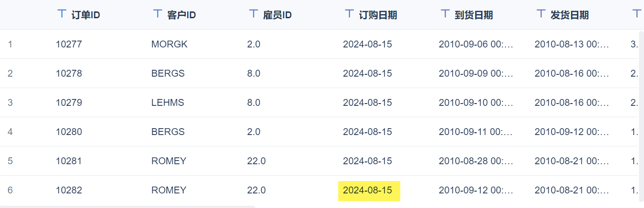This screenshot has width=644, height=208.
Task: Click row number 4
Action: click(x=10, y=132)
